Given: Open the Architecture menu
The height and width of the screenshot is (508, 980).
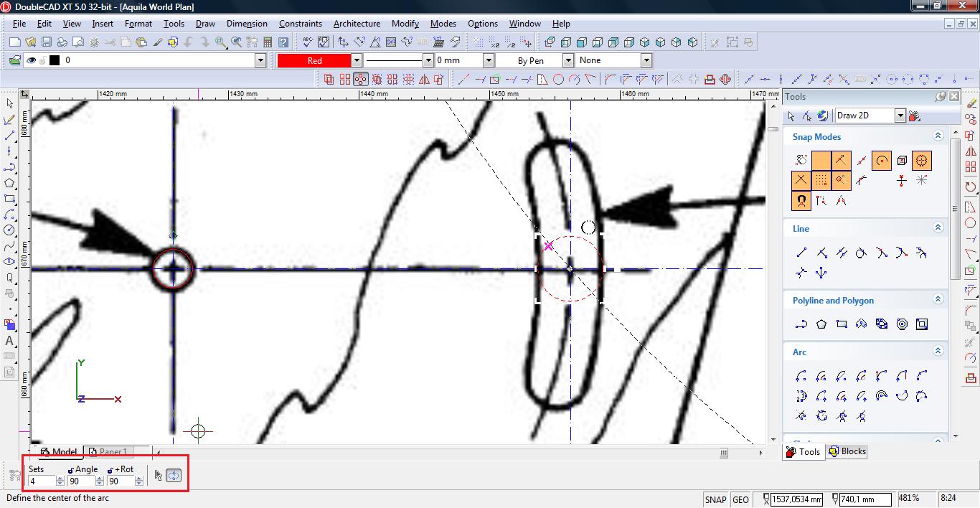Looking at the screenshot, I should (357, 24).
